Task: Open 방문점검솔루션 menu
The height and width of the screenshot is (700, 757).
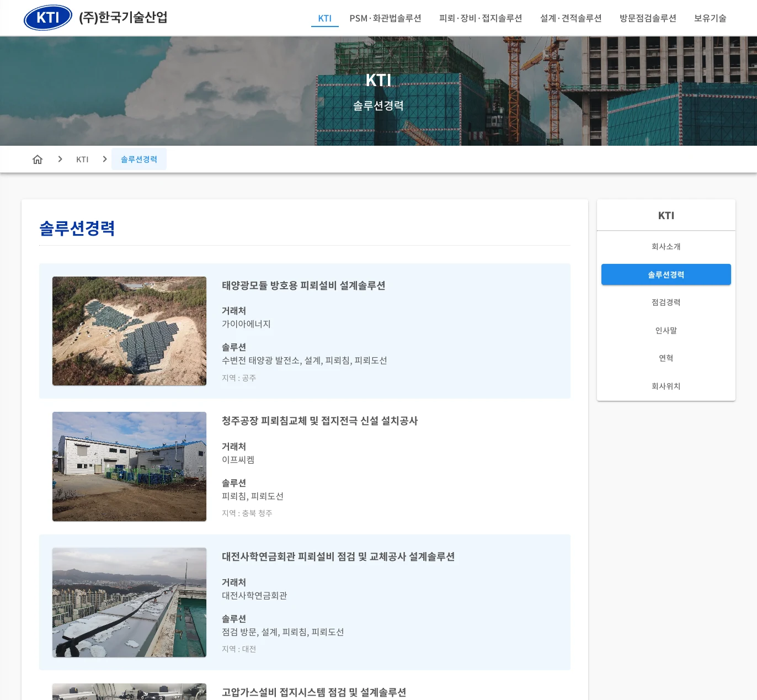Action: pos(648,18)
